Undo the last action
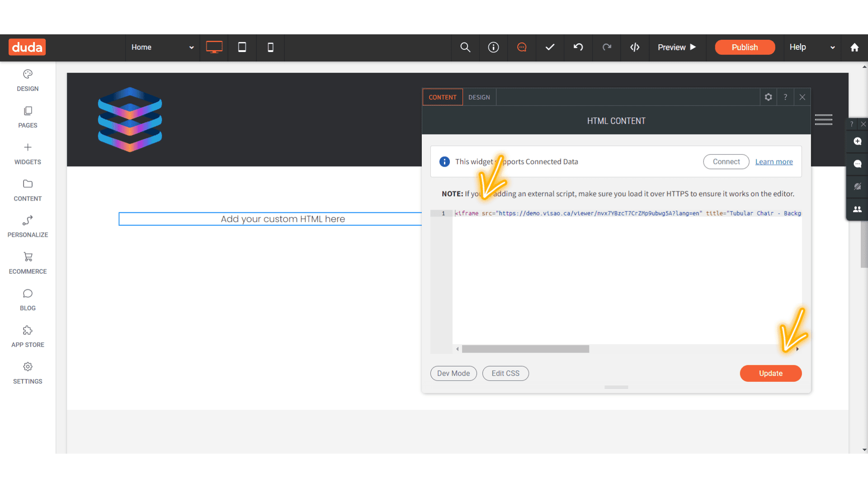Viewport: 868px width, 488px height. [578, 47]
